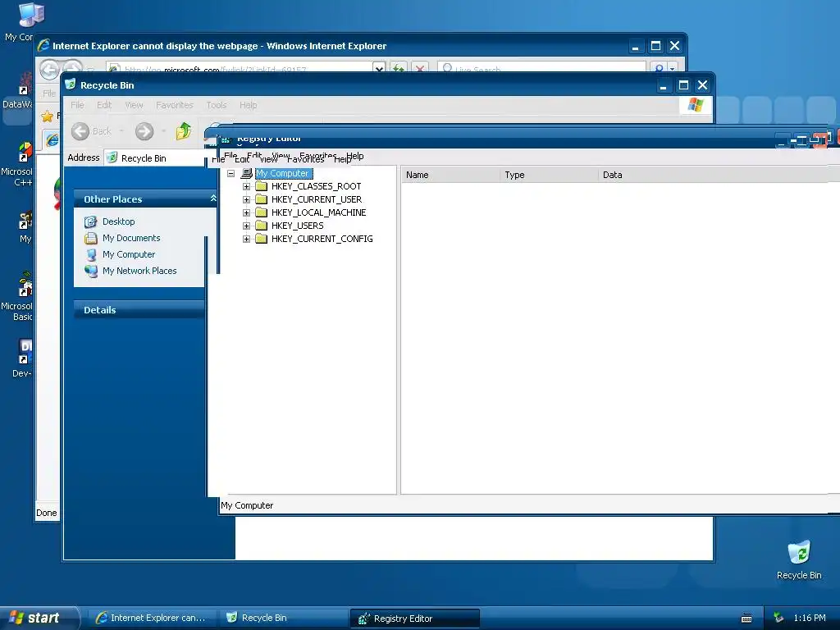Click the Internet Explorer title bar icon
The height and width of the screenshot is (630, 840).
pos(43,46)
